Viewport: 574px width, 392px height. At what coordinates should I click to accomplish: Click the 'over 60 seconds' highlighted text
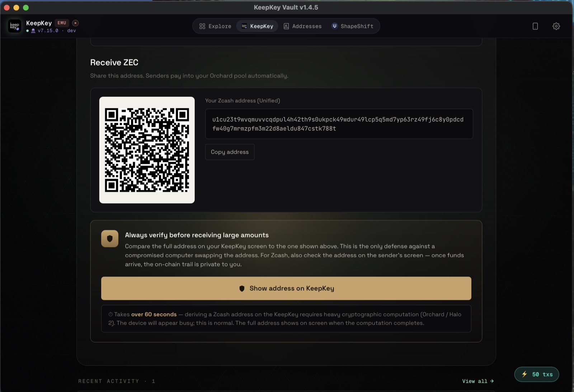[154, 314]
